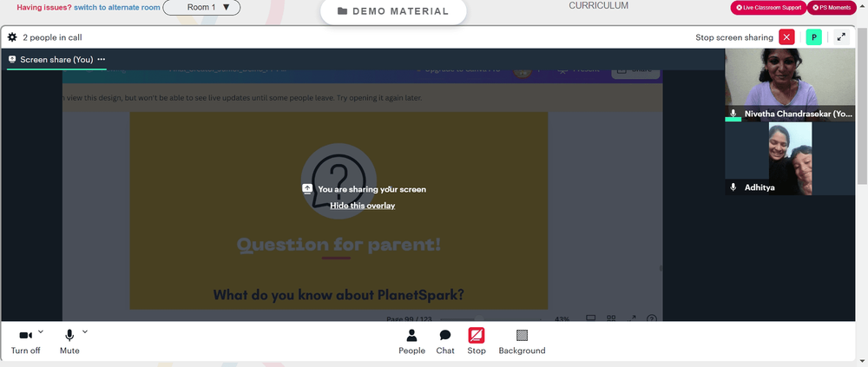Open the Room 1 dropdown
This screenshot has height=367, width=868.
[201, 7]
